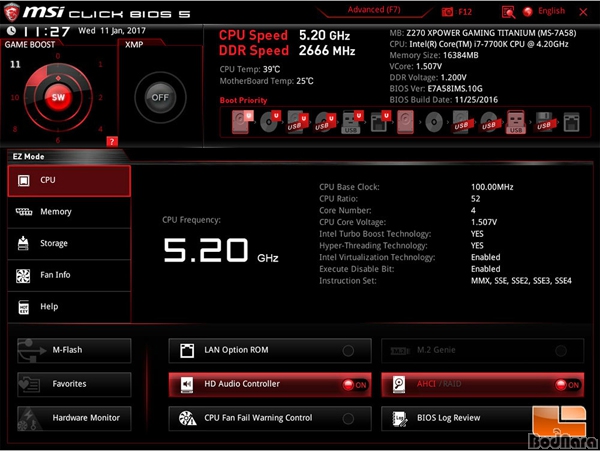Toggle the XMP OFF button
This screenshot has height=451, width=600.
[160, 98]
